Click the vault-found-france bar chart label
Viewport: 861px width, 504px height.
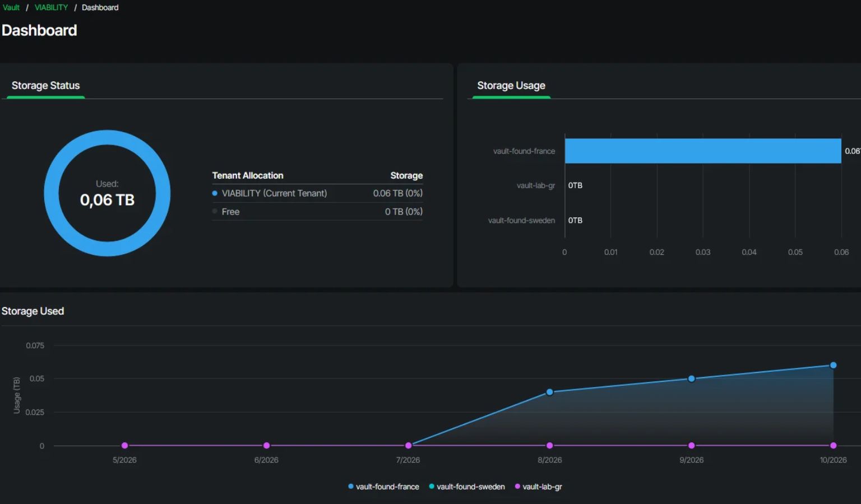pyautogui.click(x=524, y=151)
